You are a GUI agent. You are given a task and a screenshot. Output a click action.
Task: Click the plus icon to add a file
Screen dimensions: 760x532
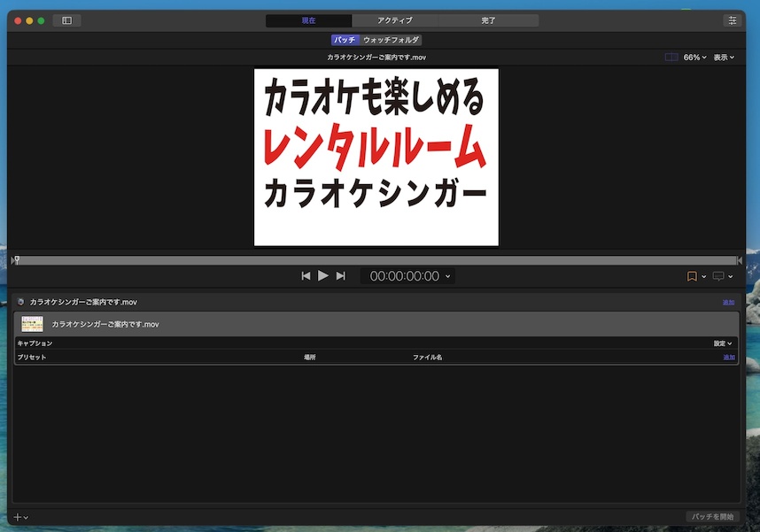coord(19,517)
